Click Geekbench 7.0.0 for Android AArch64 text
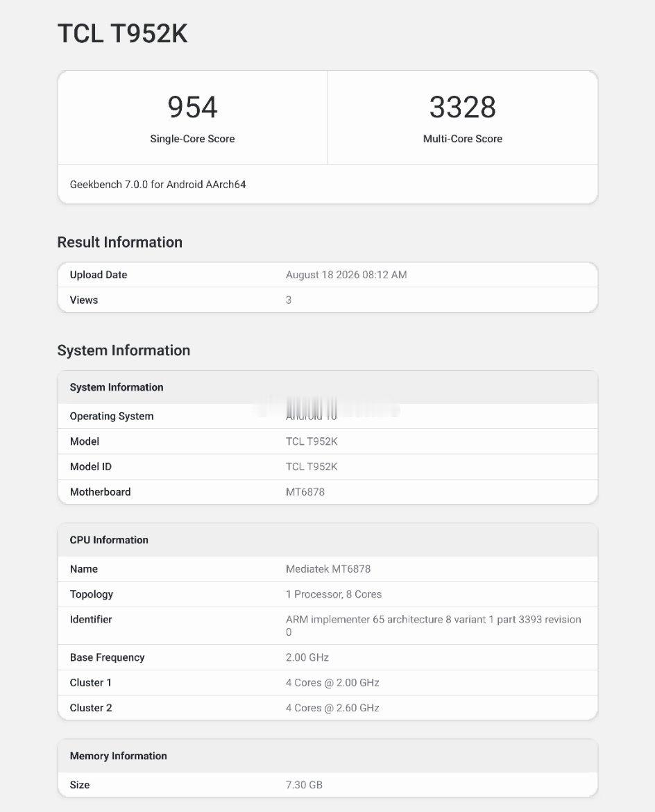The height and width of the screenshot is (812, 655). [158, 185]
